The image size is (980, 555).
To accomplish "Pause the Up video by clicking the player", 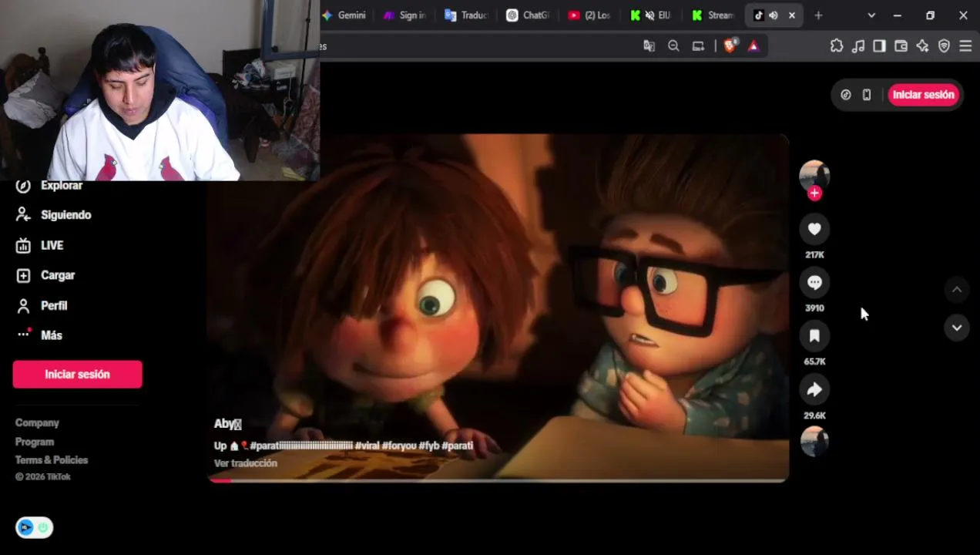I will (498, 308).
